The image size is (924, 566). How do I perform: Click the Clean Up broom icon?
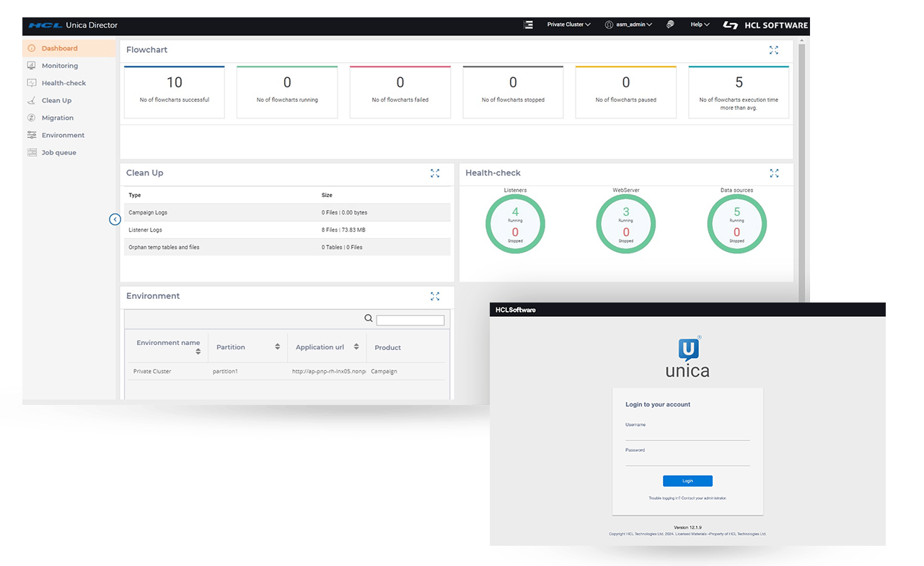click(x=31, y=100)
